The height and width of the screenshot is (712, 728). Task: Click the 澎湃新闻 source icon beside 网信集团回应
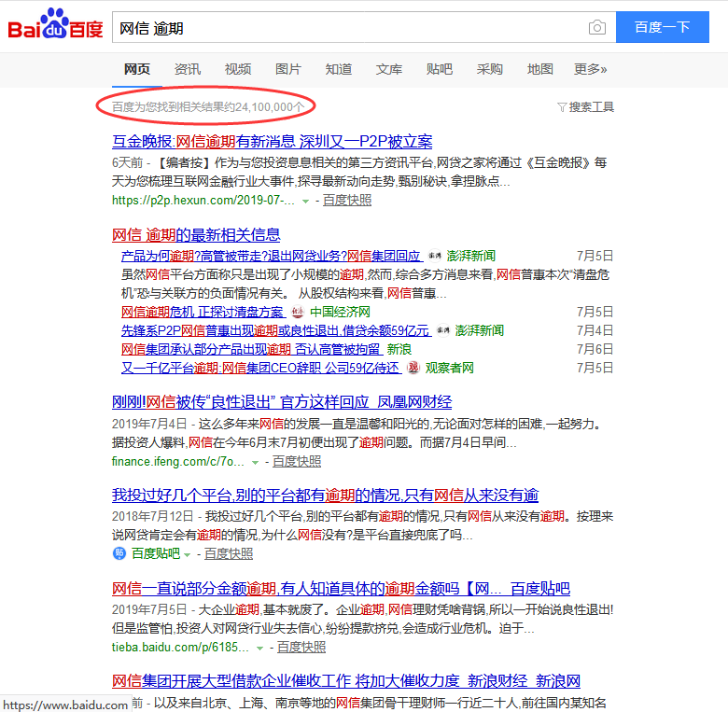pos(435,256)
